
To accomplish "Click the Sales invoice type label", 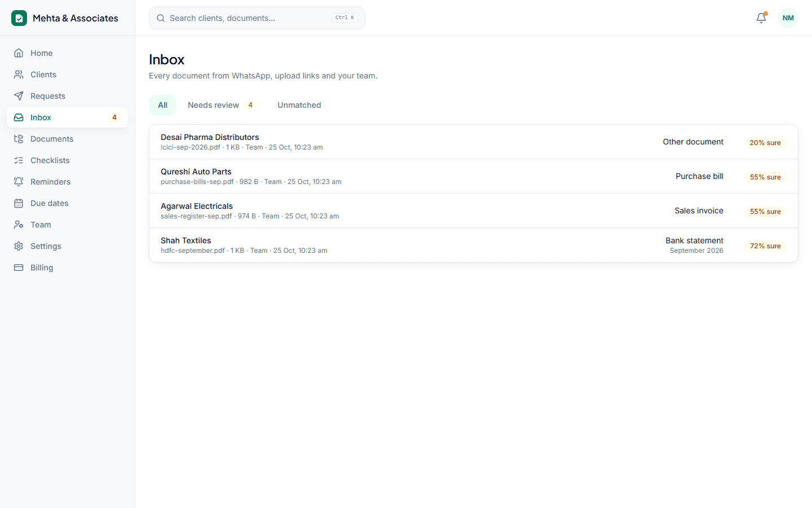I will click(699, 211).
